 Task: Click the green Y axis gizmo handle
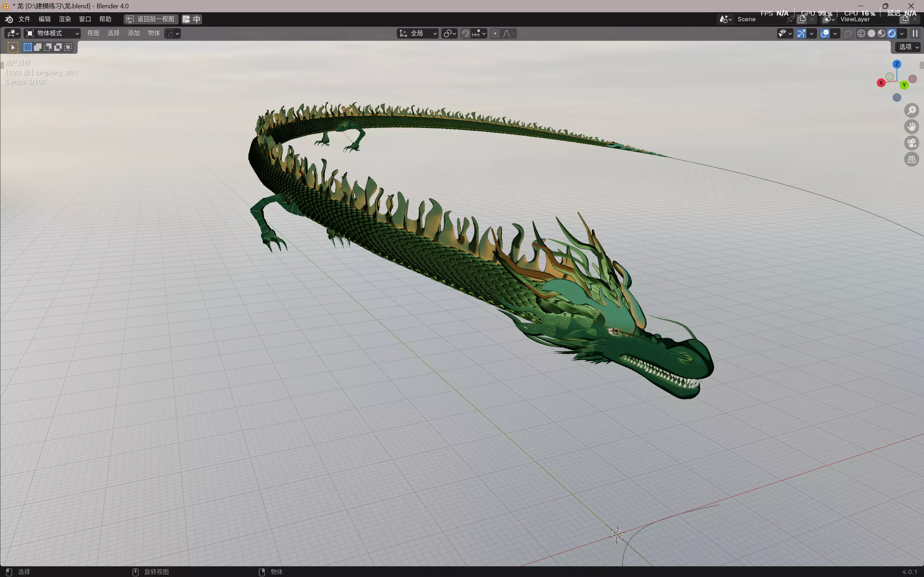(x=904, y=85)
